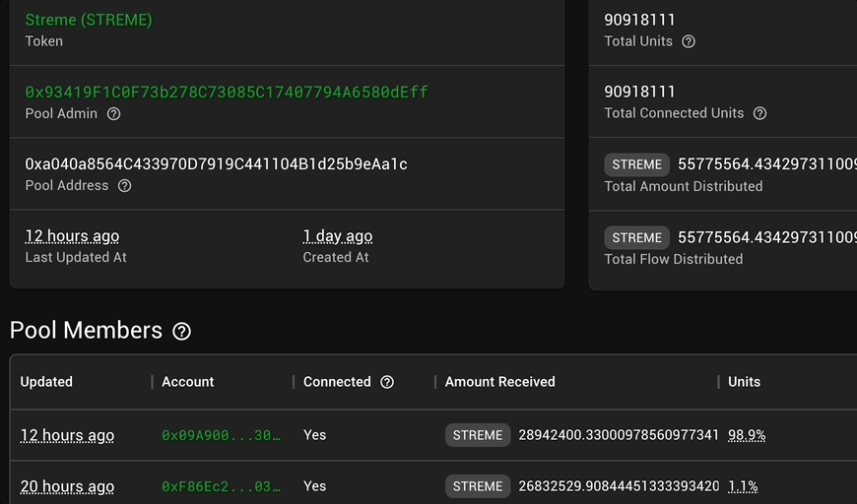Viewport: 857px width, 504px height.
Task: Sort by the Units column header
Action: point(744,382)
